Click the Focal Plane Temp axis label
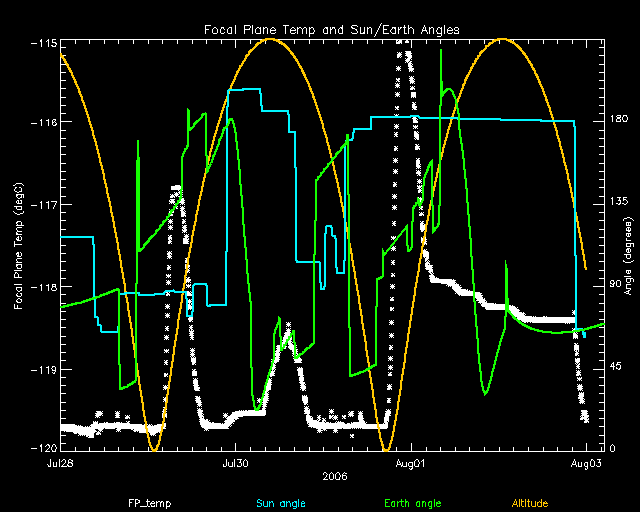 coord(20,245)
